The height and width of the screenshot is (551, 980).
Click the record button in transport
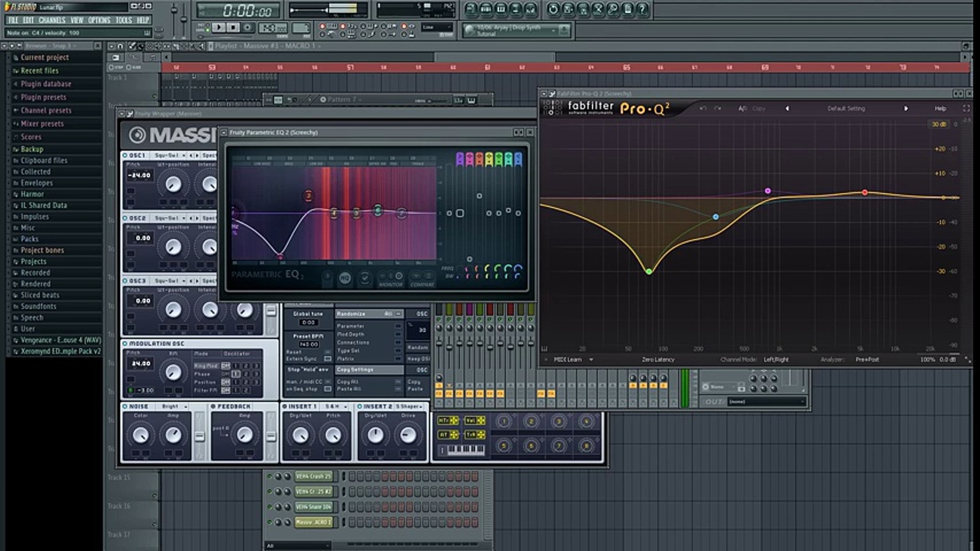click(x=247, y=28)
